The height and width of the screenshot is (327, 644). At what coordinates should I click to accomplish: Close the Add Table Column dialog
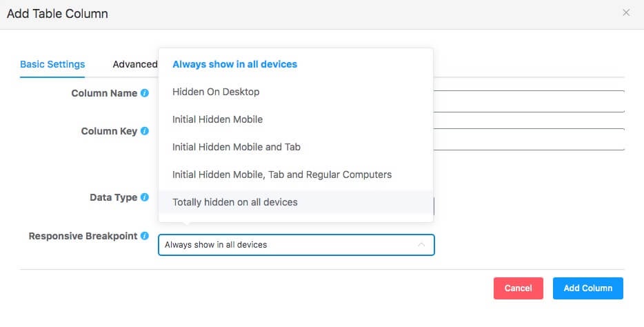[626, 12]
